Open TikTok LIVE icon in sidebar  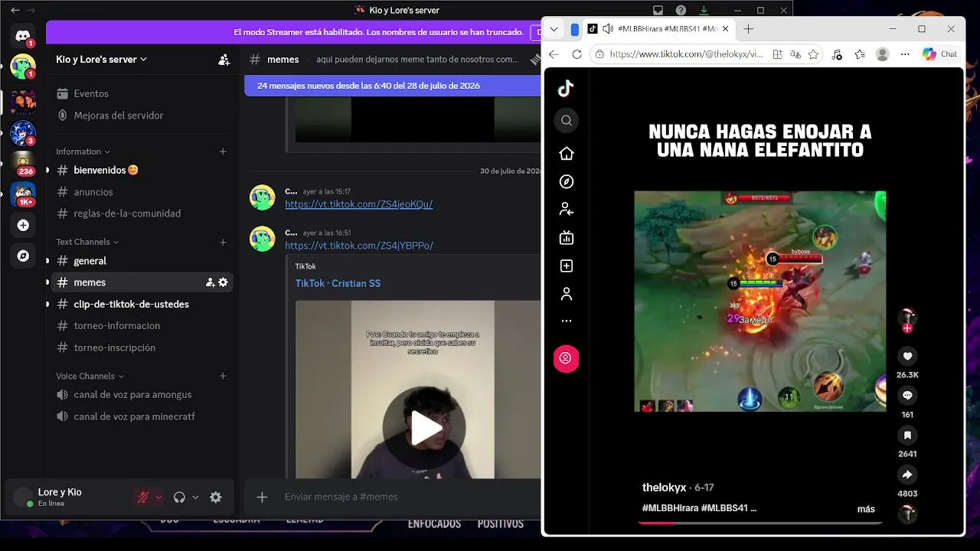click(x=567, y=238)
